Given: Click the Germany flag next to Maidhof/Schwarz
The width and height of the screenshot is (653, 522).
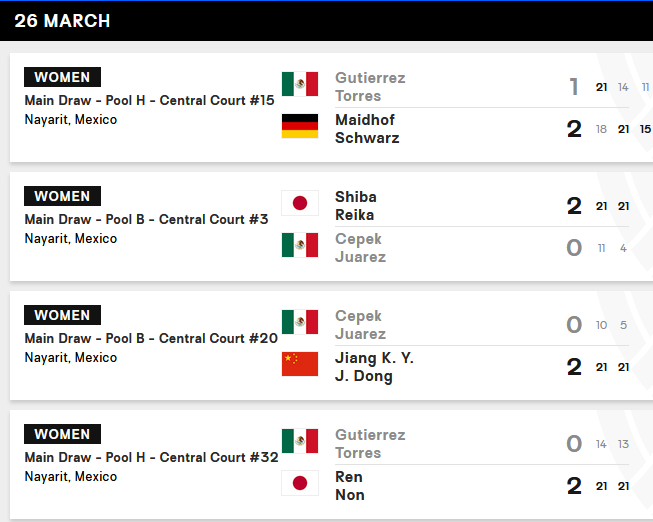Looking at the screenshot, I should pyautogui.click(x=300, y=126).
